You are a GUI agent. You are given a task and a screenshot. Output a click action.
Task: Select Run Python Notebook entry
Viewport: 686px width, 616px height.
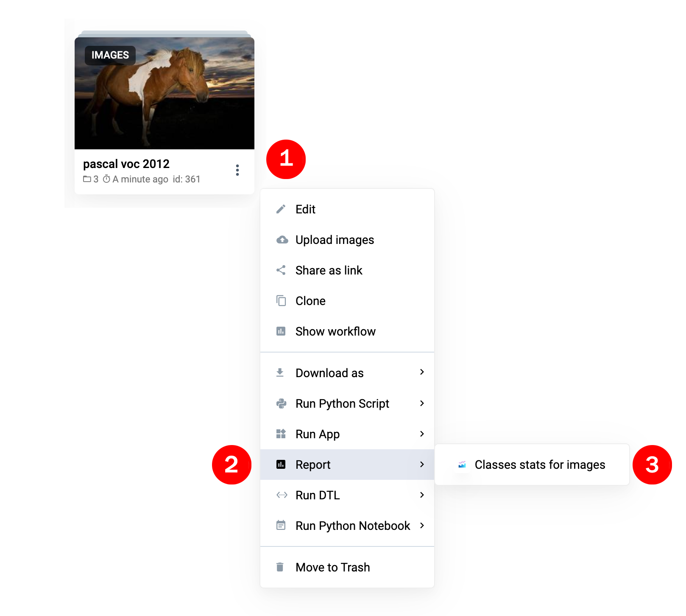[x=347, y=526]
